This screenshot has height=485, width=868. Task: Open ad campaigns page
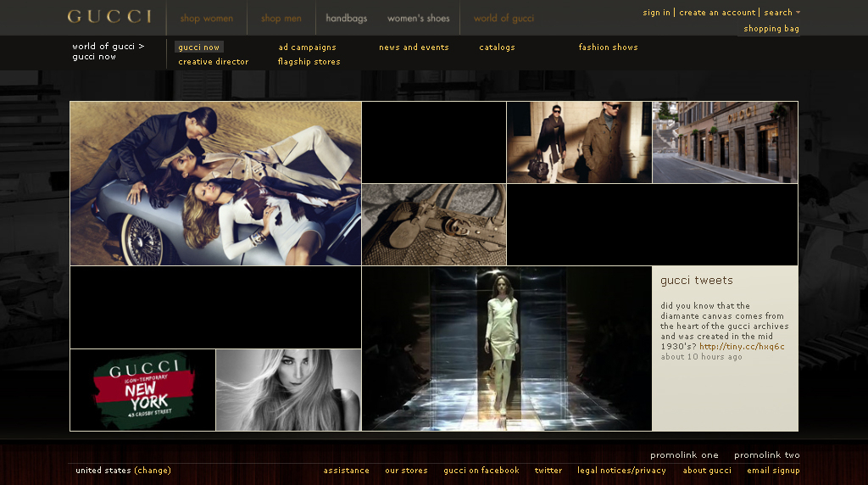pyautogui.click(x=307, y=47)
